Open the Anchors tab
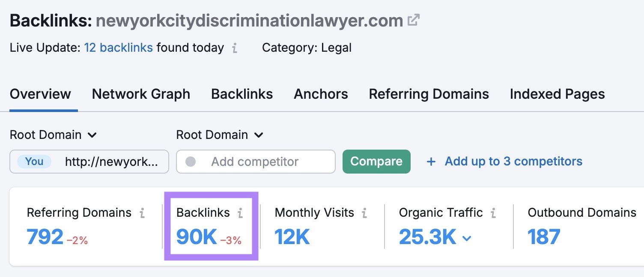The width and height of the screenshot is (644, 277). 321,94
